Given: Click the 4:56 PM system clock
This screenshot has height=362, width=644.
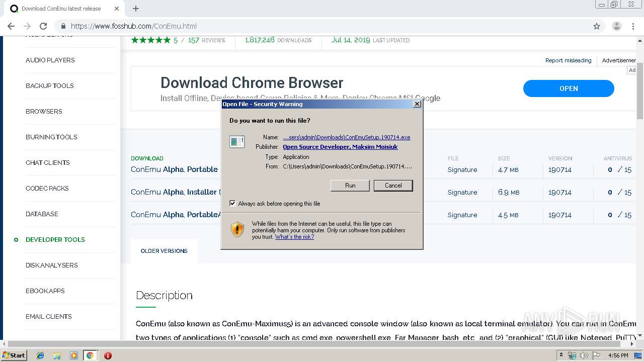Looking at the screenshot, I should [618, 355].
